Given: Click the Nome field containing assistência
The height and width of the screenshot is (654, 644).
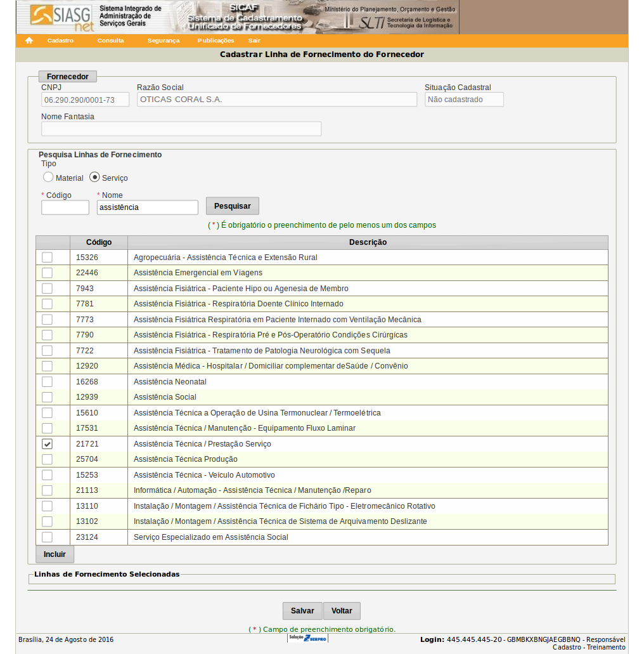Looking at the screenshot, I should point(148,207).
